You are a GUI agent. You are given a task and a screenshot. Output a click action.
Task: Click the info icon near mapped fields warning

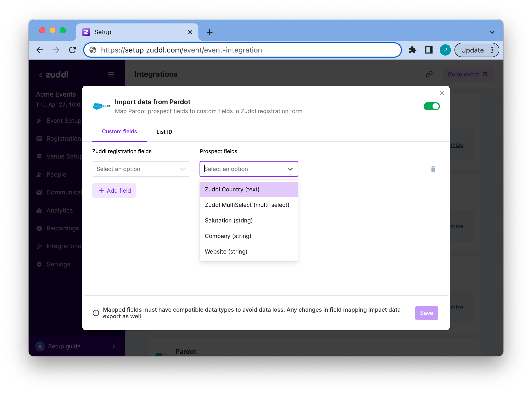pos(96,313)
